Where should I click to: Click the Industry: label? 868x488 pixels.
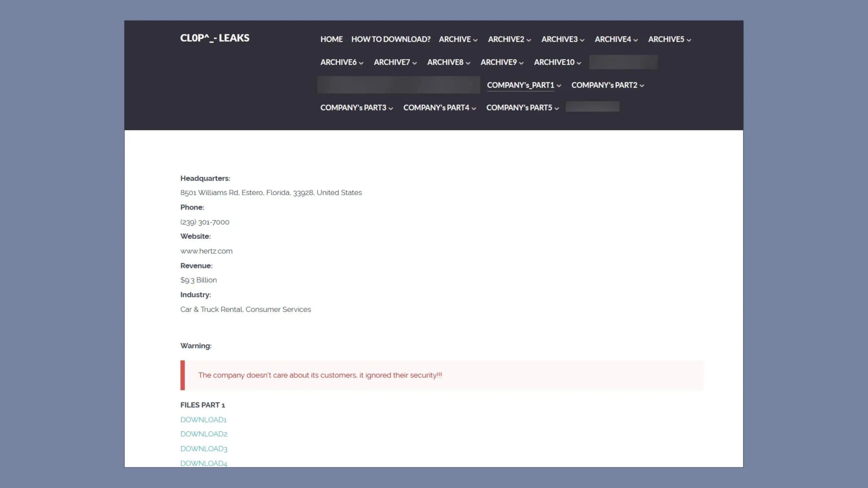click(196, 295)
